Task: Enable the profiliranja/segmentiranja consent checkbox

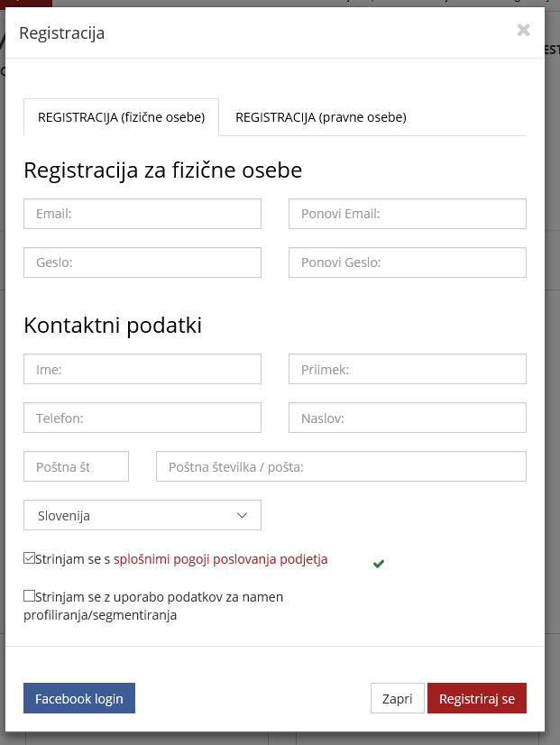Action: click(29, 596)
